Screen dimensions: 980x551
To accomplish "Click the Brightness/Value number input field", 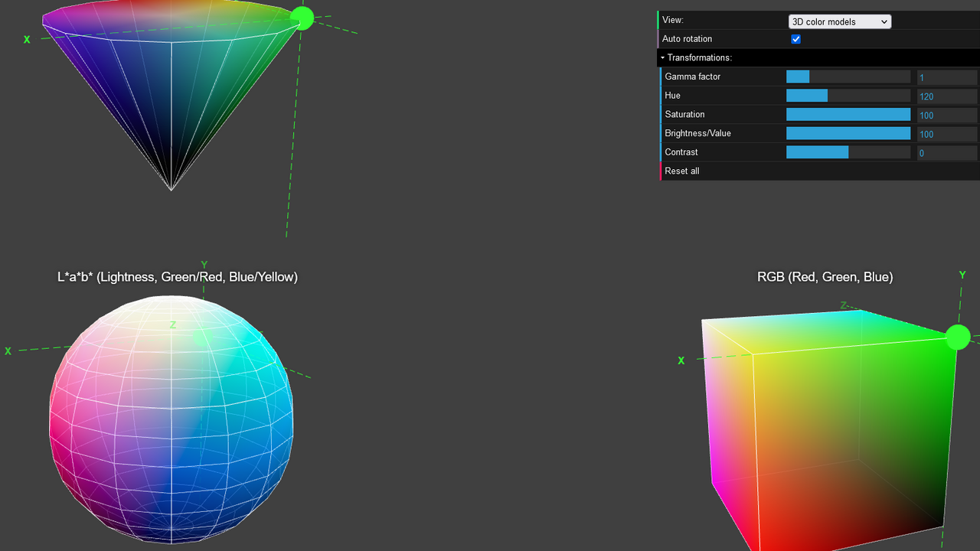I will coord(946,134).
